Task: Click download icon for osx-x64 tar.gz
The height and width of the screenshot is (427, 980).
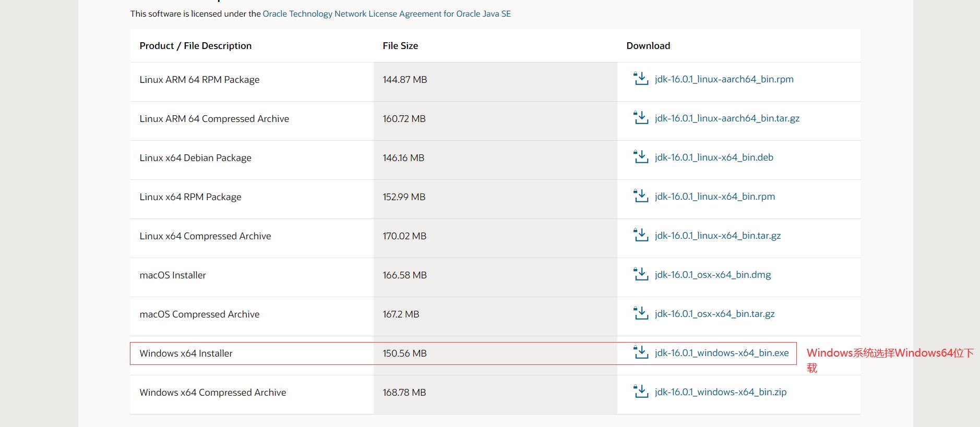Action: [640, 313]
